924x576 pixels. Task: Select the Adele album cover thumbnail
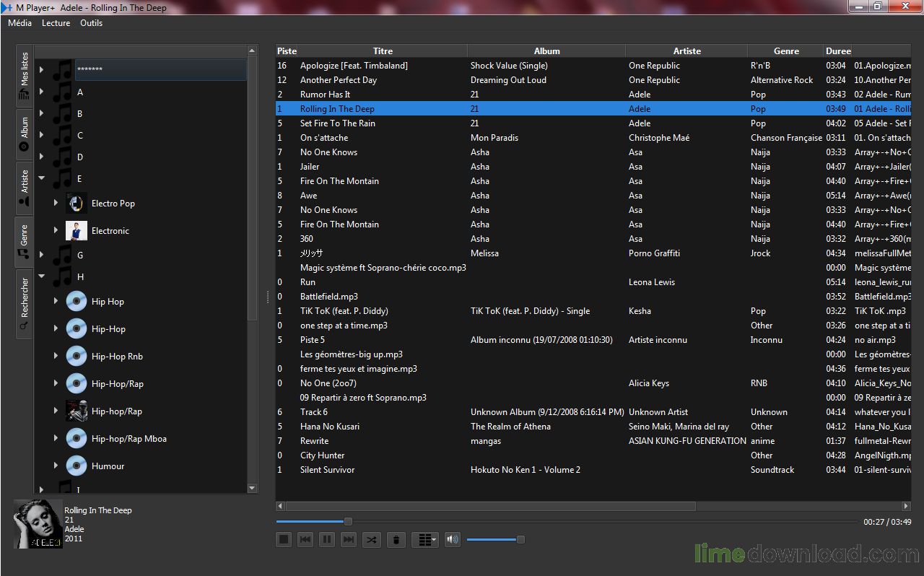(x=38, y=523)
